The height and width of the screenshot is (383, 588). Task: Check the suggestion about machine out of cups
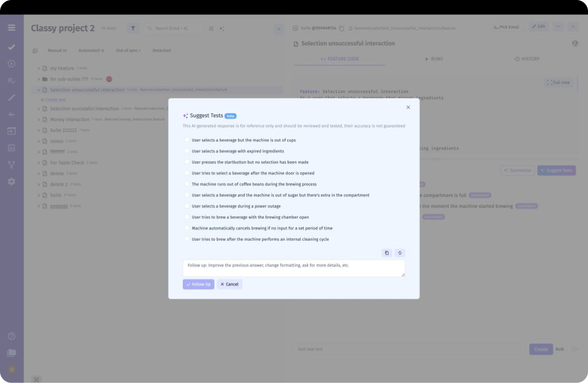[x=187, y=139]
